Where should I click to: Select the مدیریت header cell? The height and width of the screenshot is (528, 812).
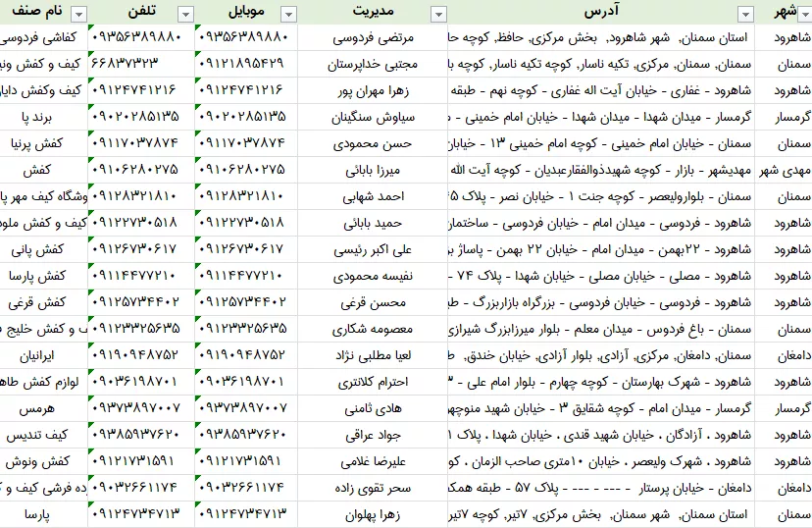pyautogui.click(x=373, y=12)
